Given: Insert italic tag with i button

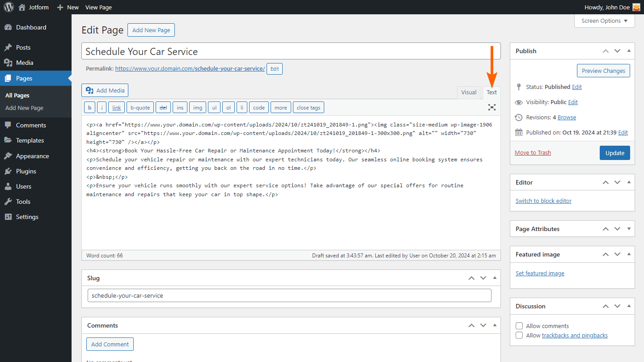Looking at the screenshot, I should (102, 107).
